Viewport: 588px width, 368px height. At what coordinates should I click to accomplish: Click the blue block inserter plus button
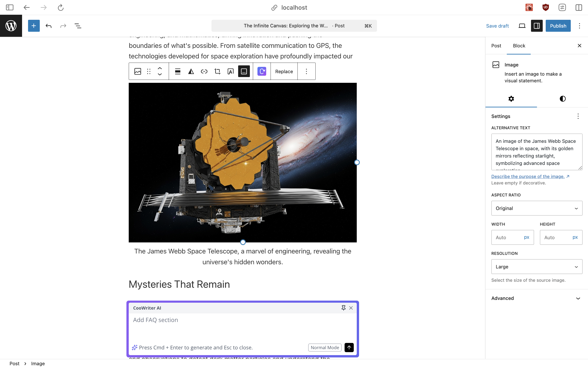34,26
